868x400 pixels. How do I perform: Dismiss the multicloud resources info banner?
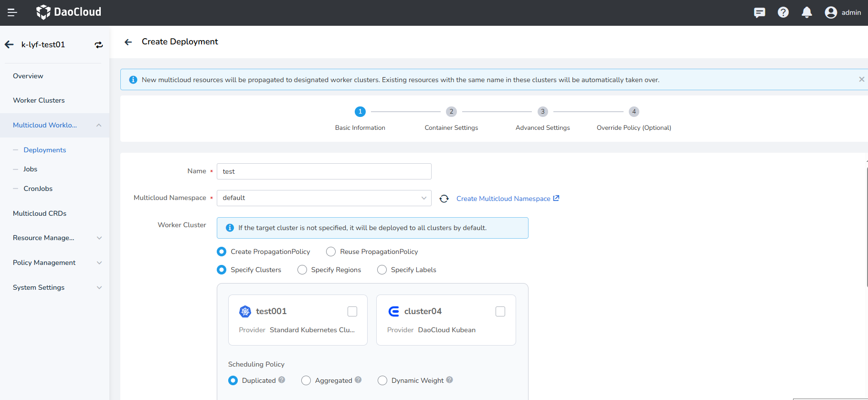(x=861, y=80)
